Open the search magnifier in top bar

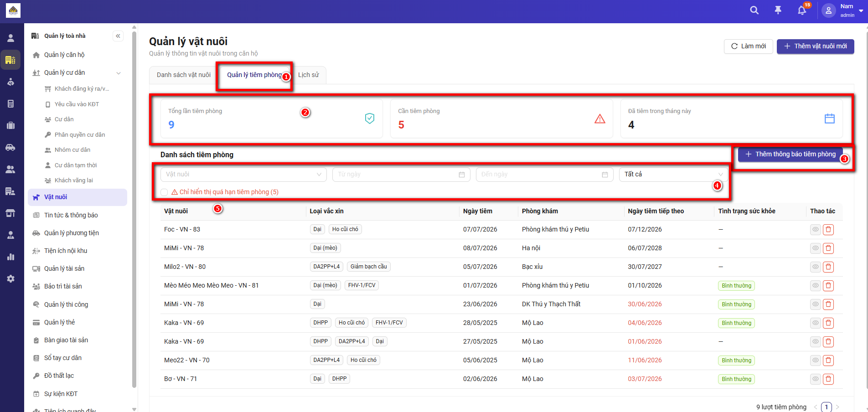[x=754, y=10]
